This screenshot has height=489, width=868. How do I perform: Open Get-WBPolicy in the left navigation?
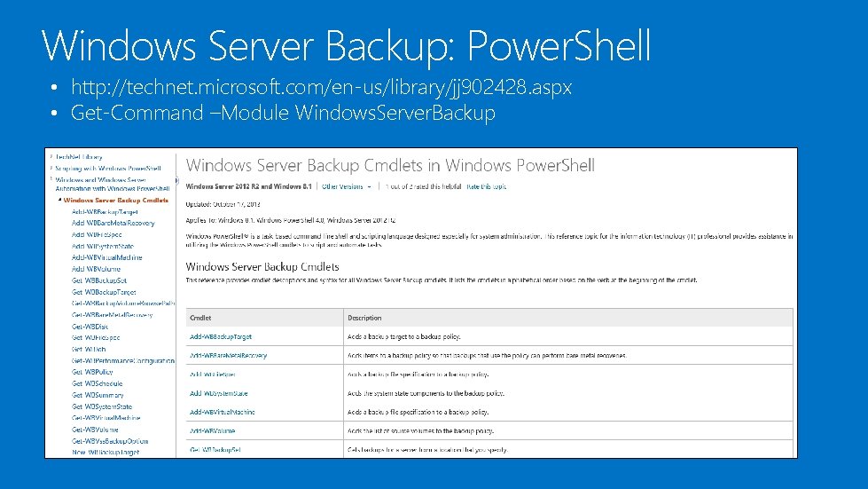[x=92, y=372]
